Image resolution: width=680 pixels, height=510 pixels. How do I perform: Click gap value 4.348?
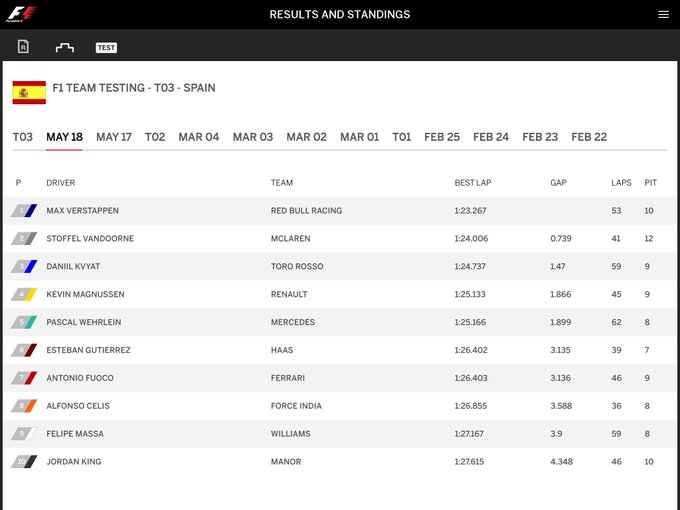[562, 461]
